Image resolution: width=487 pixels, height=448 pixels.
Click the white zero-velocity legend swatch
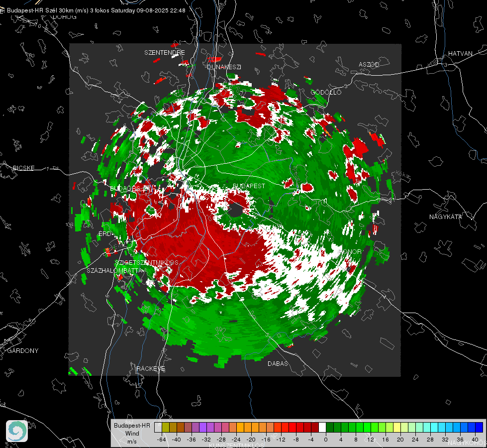coord(322,428)
